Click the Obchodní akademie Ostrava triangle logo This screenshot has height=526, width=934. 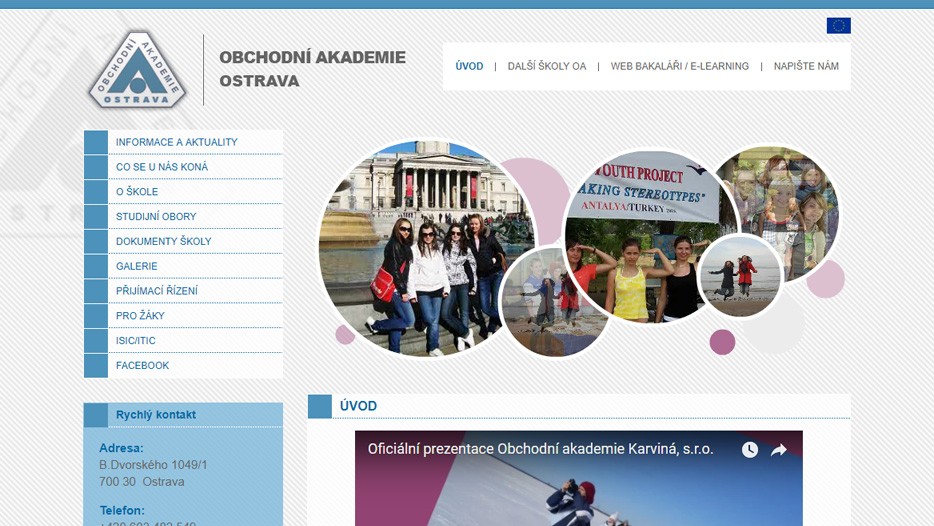pos(137,70)
